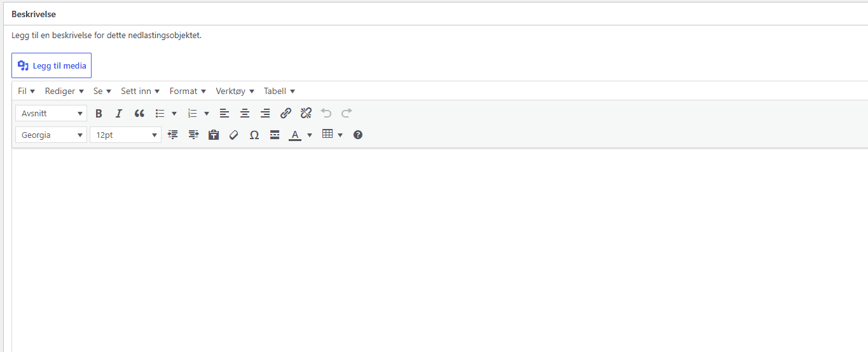Align text right
Viewport: 868px width, 352px height.
click(265, 113)
